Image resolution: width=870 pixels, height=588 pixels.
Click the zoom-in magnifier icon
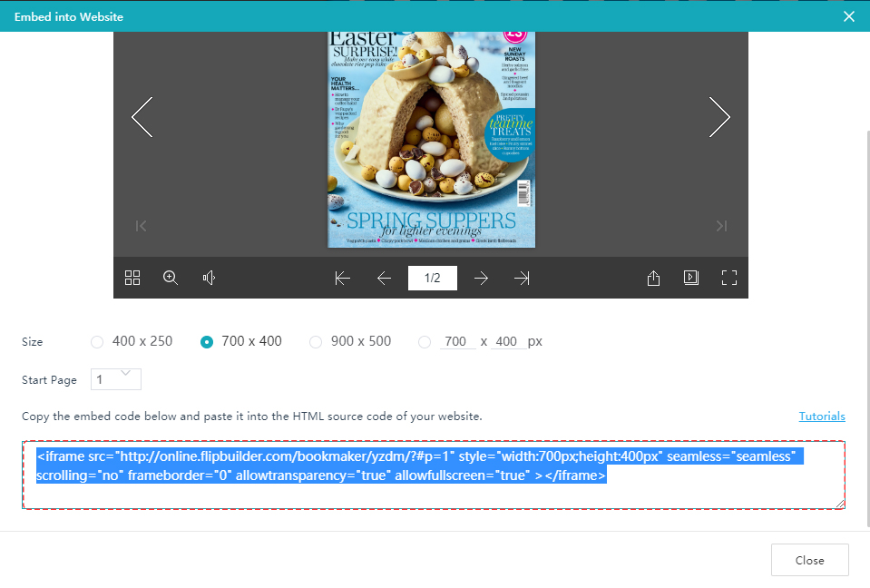(171, 278)
